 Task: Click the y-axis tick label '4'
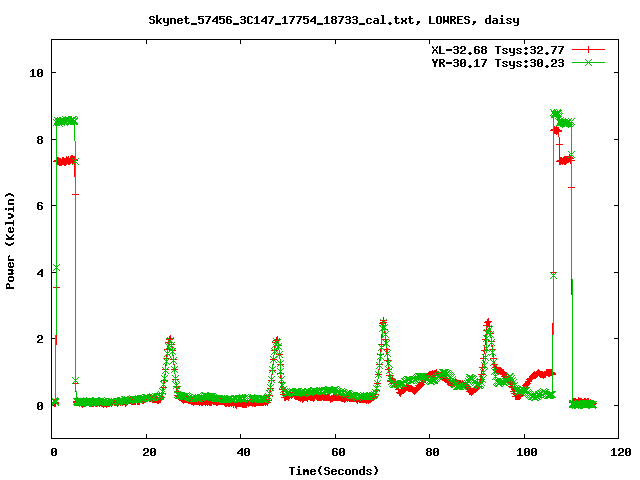point(40,273)
